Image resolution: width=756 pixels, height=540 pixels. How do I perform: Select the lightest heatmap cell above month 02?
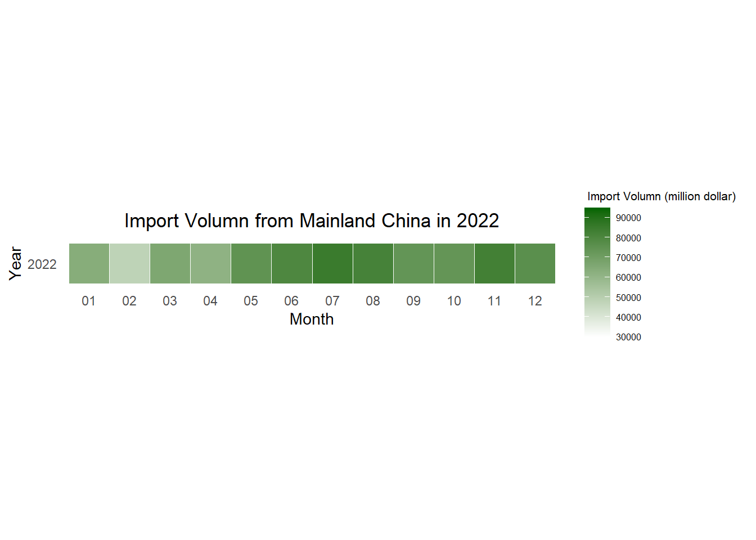[x=129, y=263]
